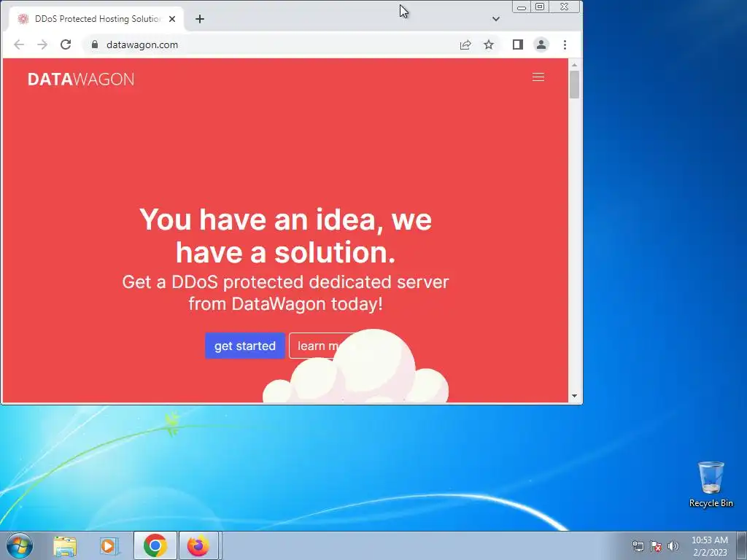Open Windows Explorer from taskbar
Screen dimensions: 747x560
tap(65, 545)
